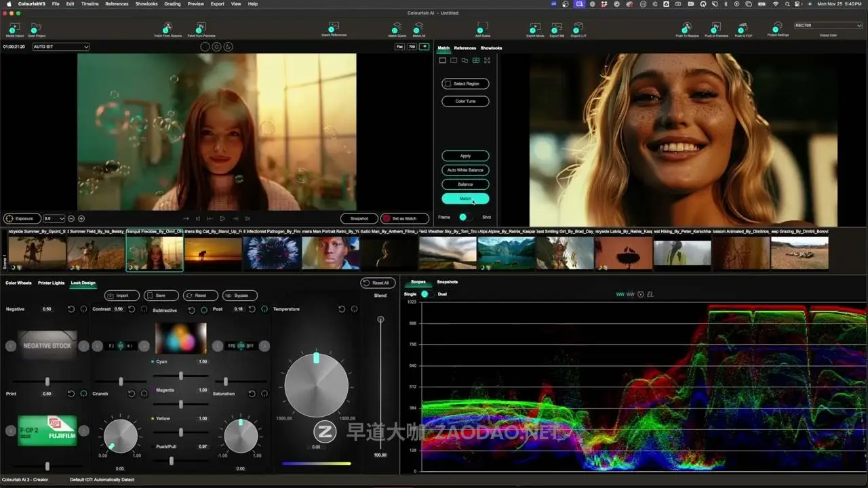The image size is (868, 488).
Task: Open the Grading menu in menu bar
Action: (x=172, y=4)
